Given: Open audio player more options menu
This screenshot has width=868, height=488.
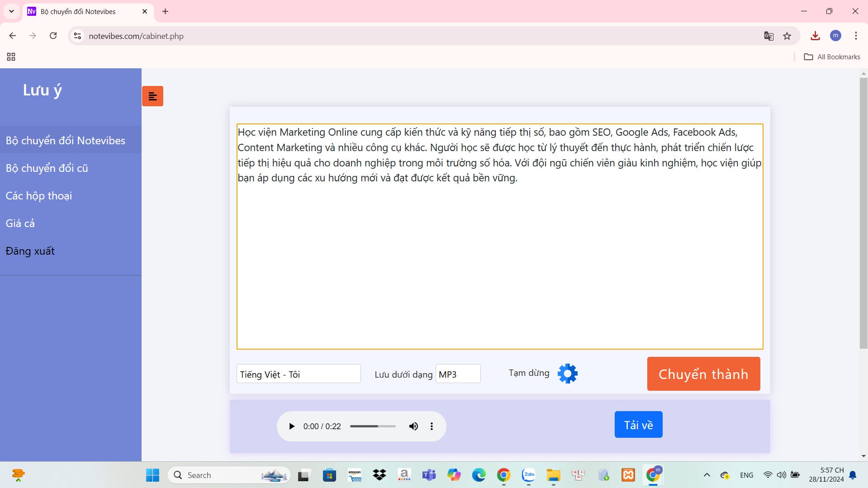Looking at the screenshot, I should [432, 426].
